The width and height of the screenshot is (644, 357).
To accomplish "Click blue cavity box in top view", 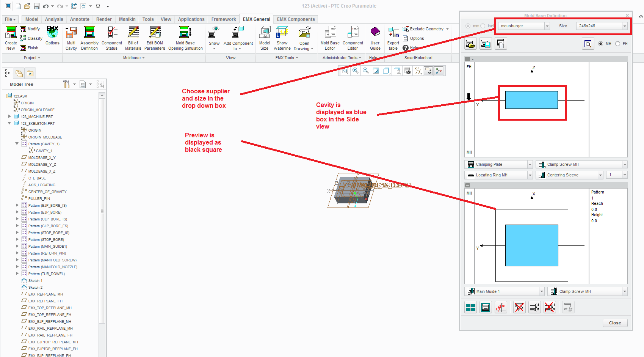I will coord(531,245).
